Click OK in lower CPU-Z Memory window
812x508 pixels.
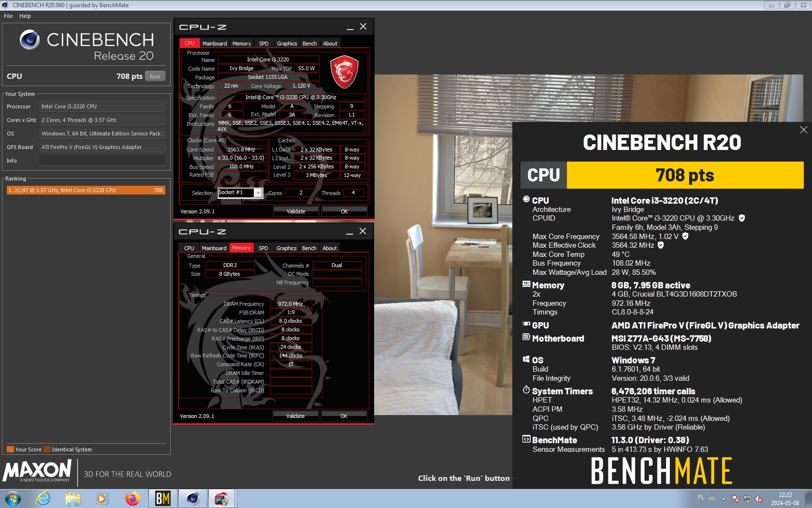344,416
